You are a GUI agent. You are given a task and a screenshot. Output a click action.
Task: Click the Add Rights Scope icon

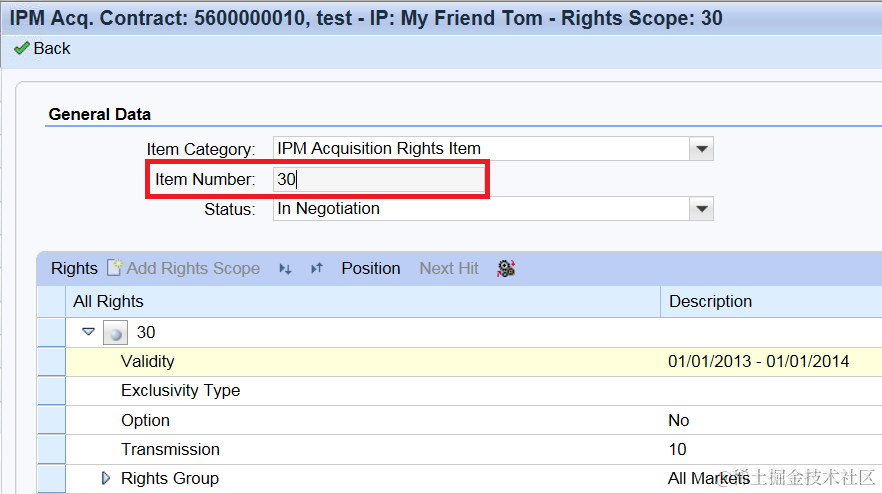(115, 268)
